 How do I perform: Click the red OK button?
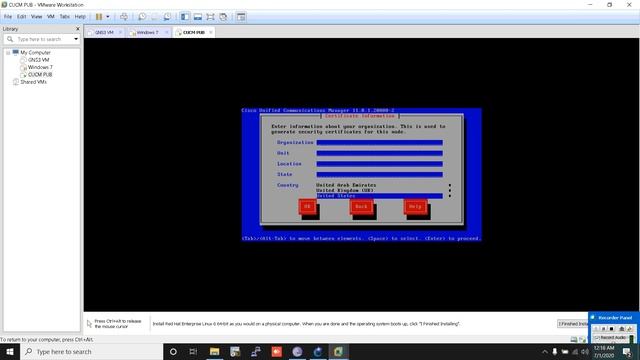tap(307, 207)
